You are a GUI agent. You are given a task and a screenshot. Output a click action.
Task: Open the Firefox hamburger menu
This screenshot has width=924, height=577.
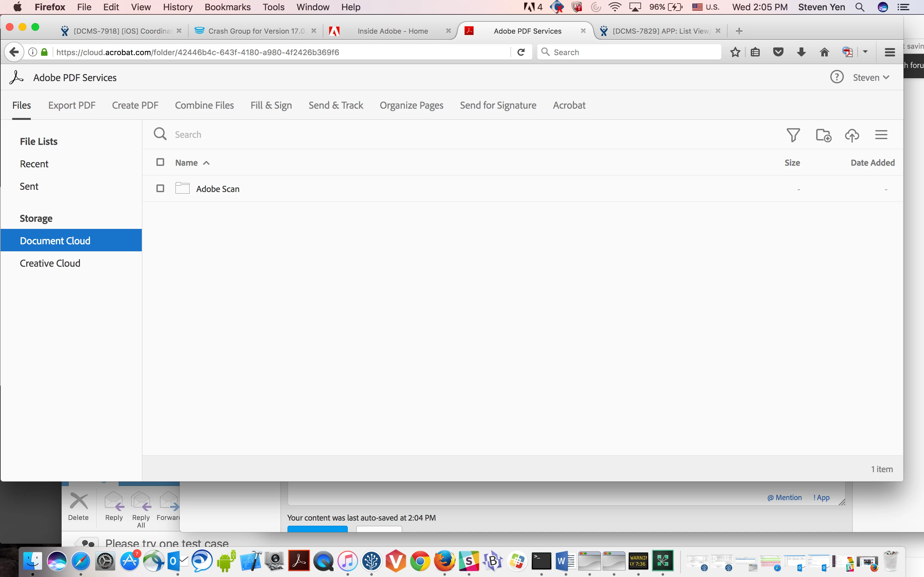pos(890,52)
